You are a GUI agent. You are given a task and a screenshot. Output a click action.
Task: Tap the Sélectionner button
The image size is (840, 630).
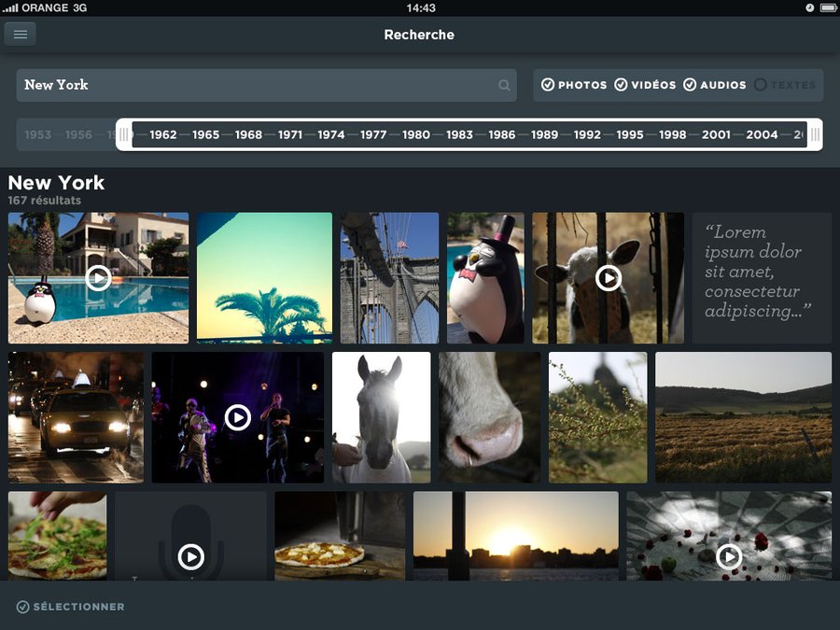pos(70,607)
